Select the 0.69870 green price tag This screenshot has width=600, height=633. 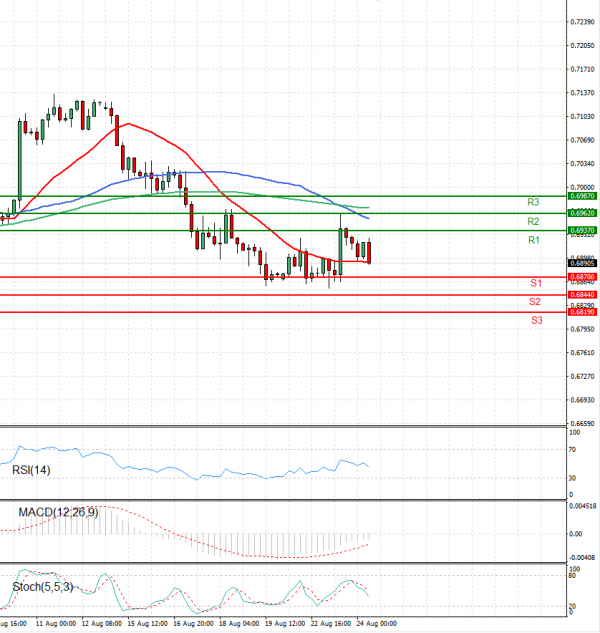point(582,196)
